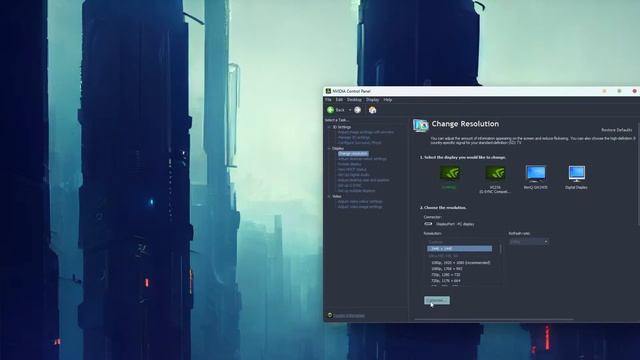Select Change resolution in task tree
Image resolution: width=640 pixels, height=360 pixels.
point(353,153)
